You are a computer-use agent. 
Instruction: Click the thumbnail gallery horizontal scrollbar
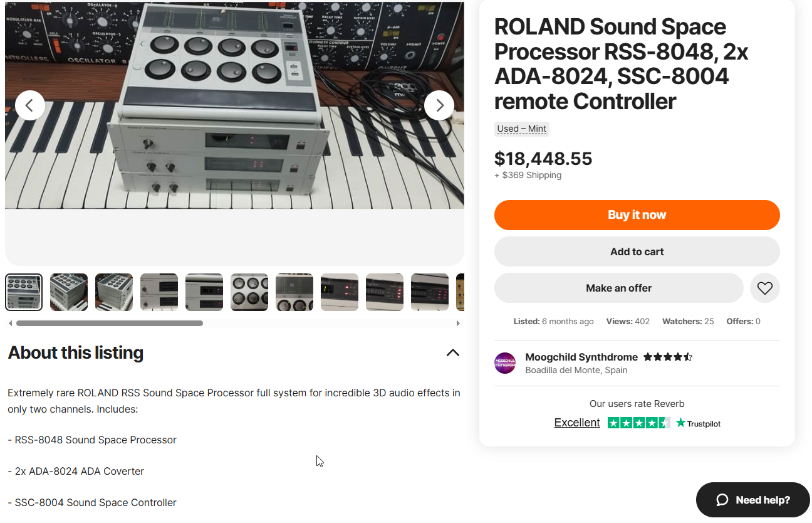tap(110, 324)
